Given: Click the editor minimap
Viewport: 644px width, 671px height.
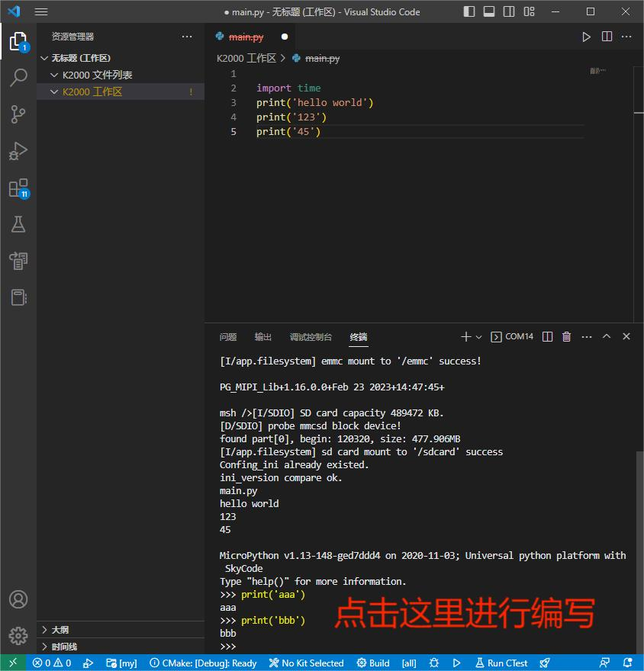Looking at the screenshot, I should (598, 71).
